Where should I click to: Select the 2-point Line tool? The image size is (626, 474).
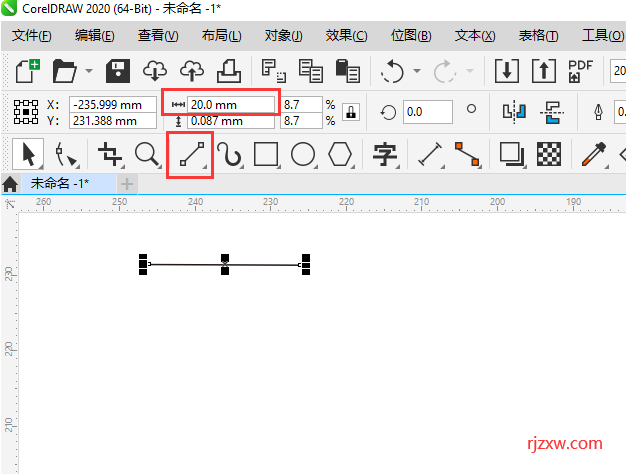click(x=190, y=154)
